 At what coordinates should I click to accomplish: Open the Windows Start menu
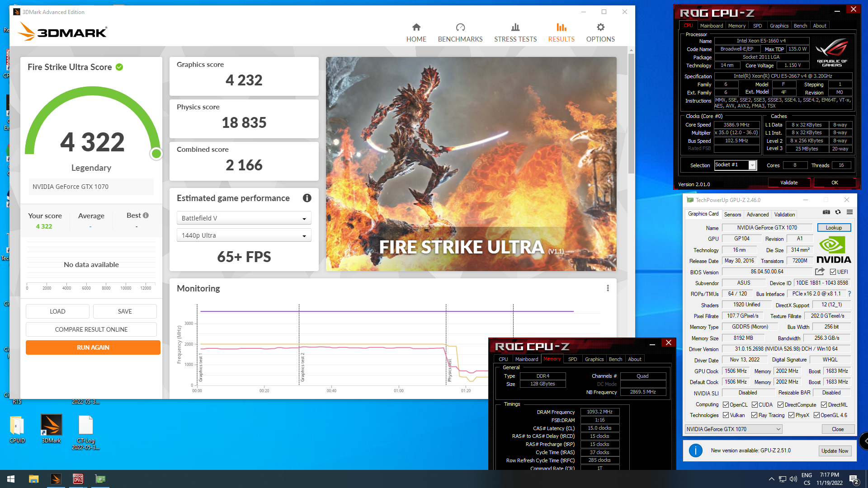pos(11,479)
